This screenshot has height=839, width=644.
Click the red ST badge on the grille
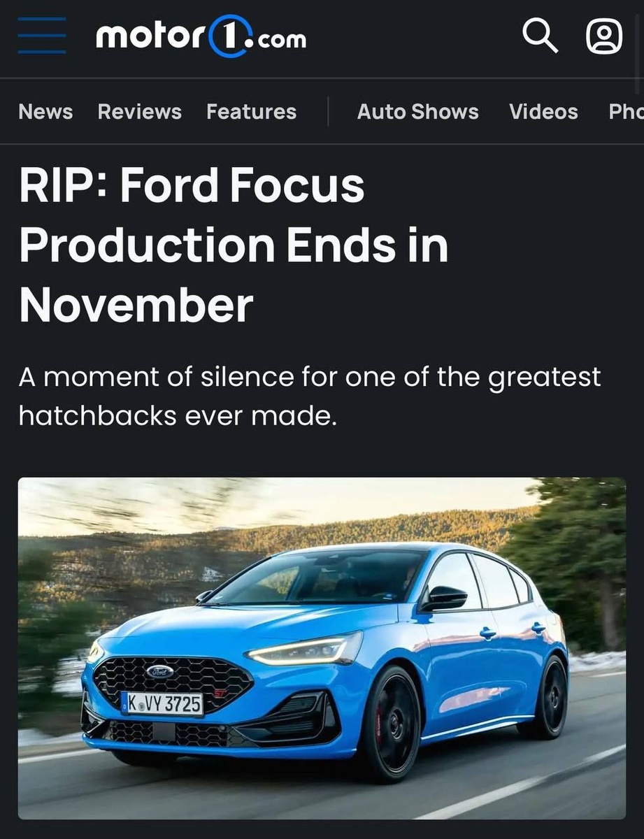coord(221,694)
